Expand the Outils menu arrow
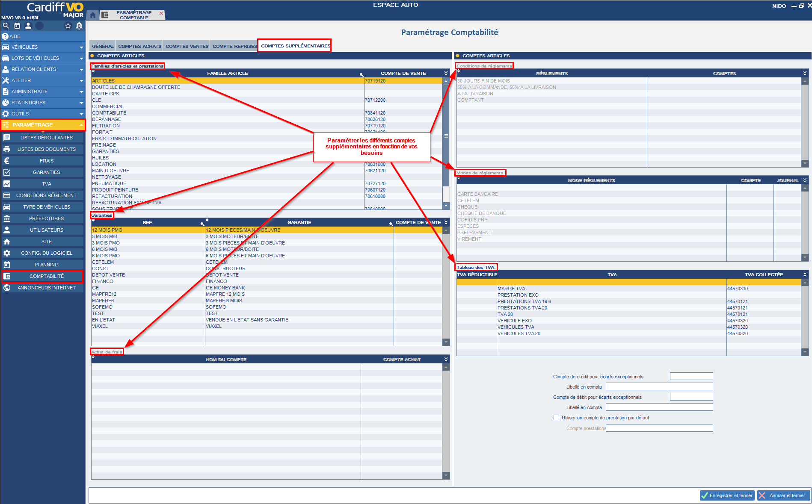This screenshot has height=504, width=812. pyautogui.click(x=81, y=114)
